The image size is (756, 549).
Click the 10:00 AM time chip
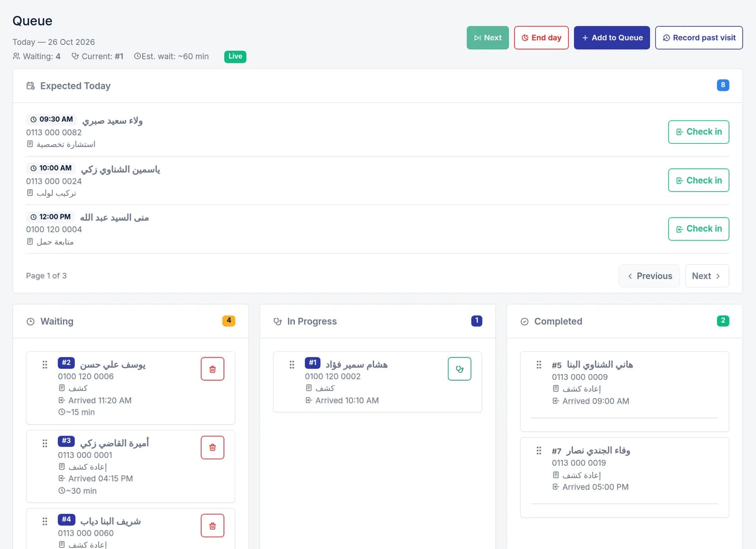point(51,168)
